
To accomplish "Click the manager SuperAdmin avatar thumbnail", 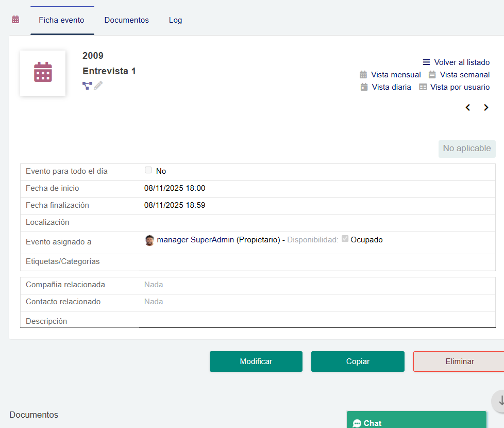I will coord(149,239).
